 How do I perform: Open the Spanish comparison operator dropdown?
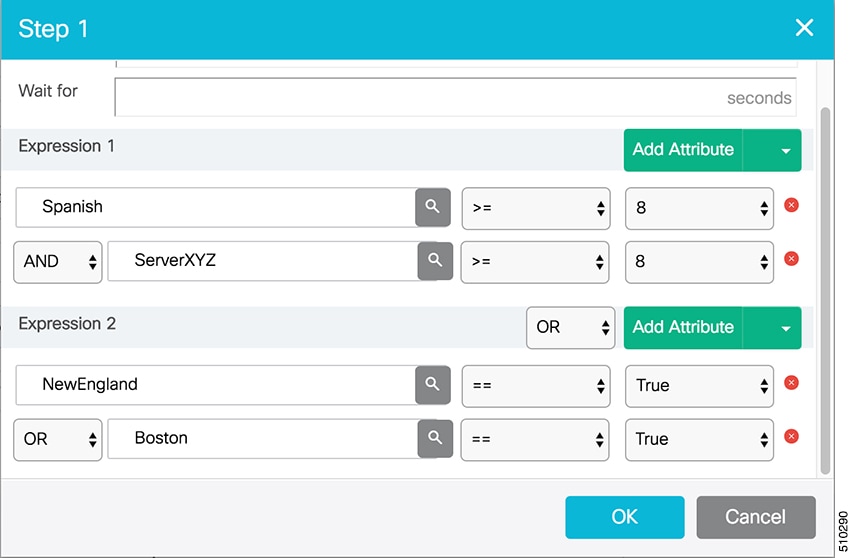click(536, 208)
